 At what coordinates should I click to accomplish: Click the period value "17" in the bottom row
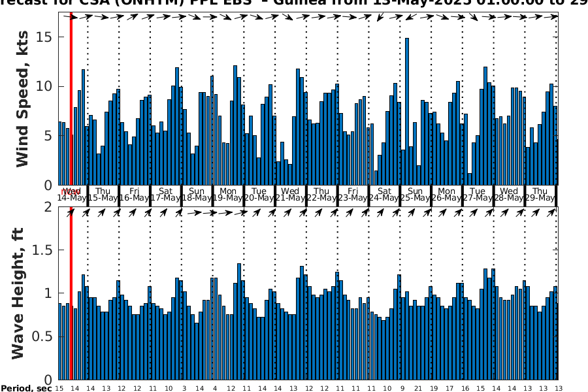(449, 389)
